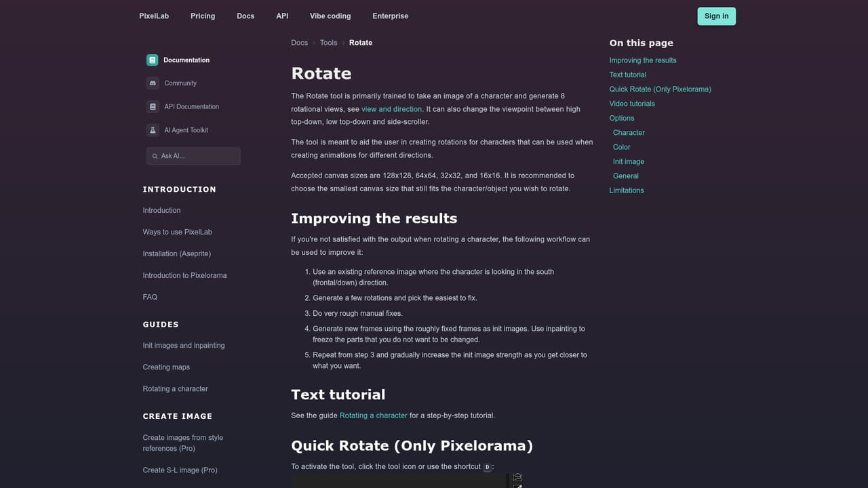Click the API Documentation icon
This screenshot has height=488, width=868.
pyautogui.click(x=153, y=106)
